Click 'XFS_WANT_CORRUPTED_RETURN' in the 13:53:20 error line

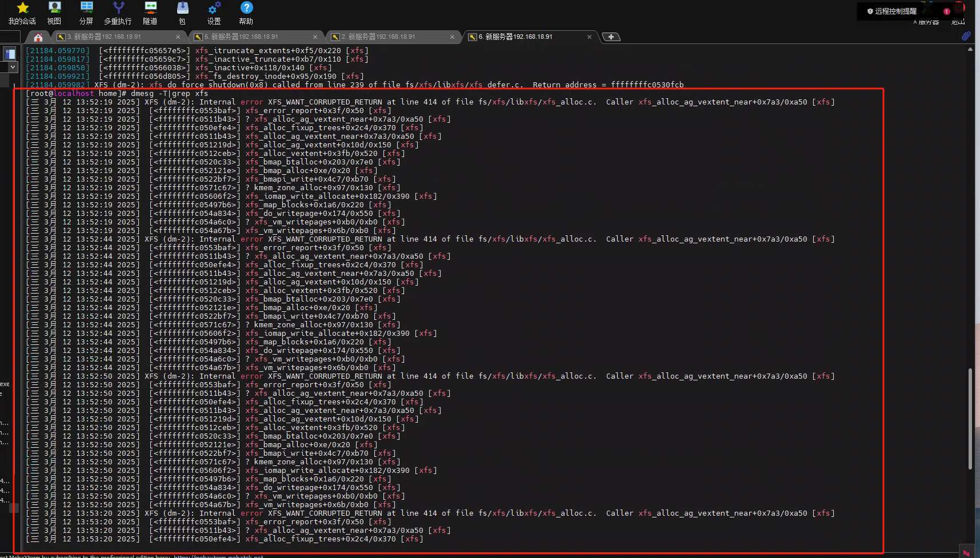point(325,513)
